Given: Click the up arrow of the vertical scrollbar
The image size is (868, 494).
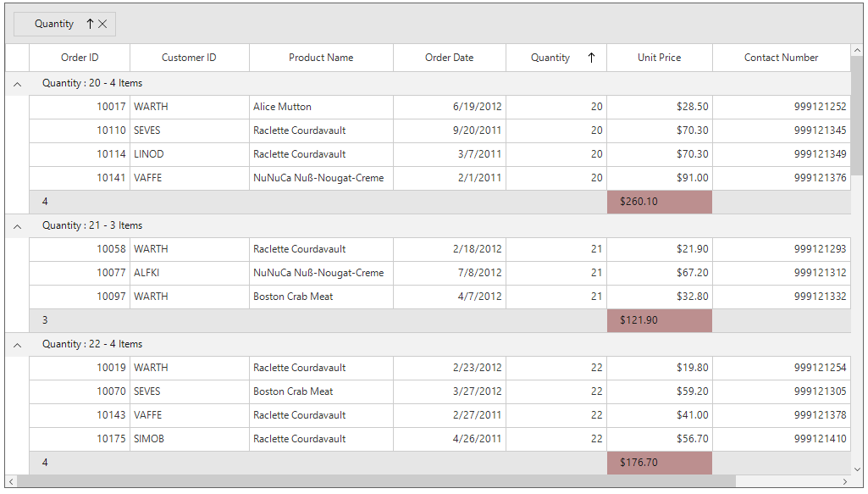Looking at the screenshot, I should (858, 49).
